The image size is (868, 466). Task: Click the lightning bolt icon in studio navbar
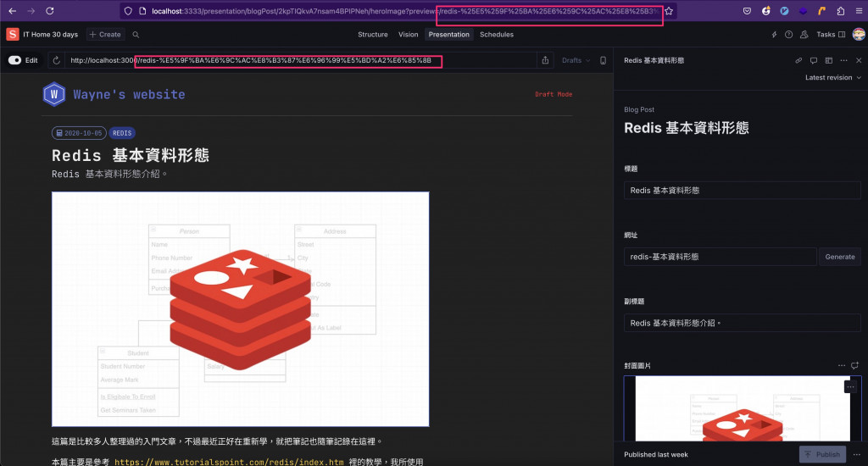(x=774, y=34)
